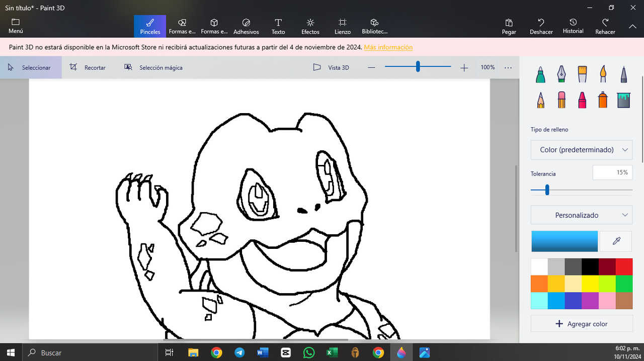The image size is (644, 361).
Task: Open the Historial panel
Action: click(573, 26)
